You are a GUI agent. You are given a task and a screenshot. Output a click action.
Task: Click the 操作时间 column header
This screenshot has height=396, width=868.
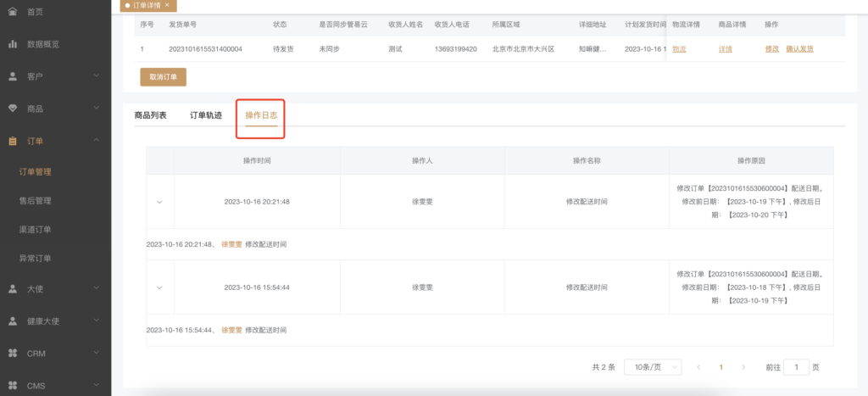[257, 160]
